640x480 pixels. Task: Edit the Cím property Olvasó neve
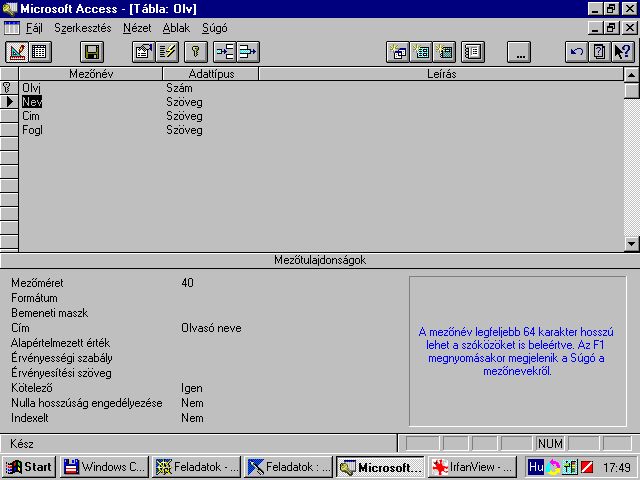tap(211, 328)
